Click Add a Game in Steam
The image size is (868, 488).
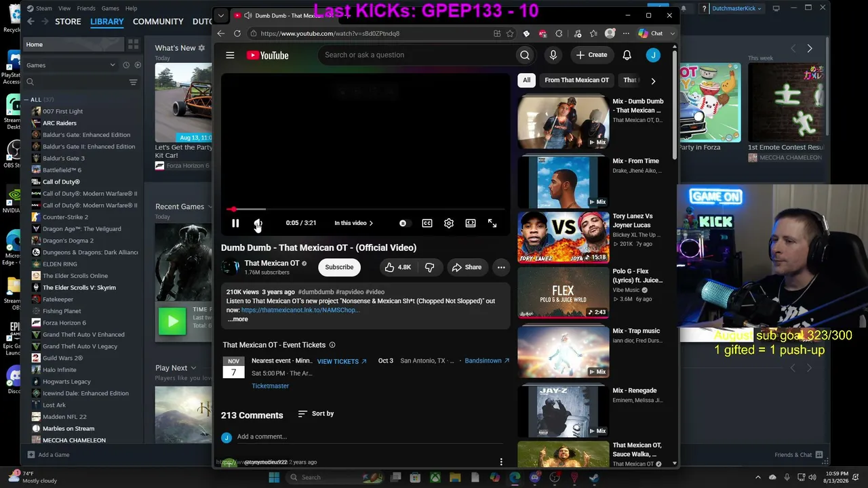49,455
